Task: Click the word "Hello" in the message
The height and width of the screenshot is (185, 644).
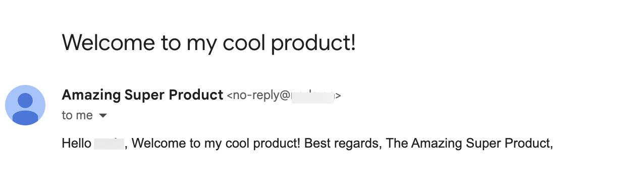Action: 76,144
